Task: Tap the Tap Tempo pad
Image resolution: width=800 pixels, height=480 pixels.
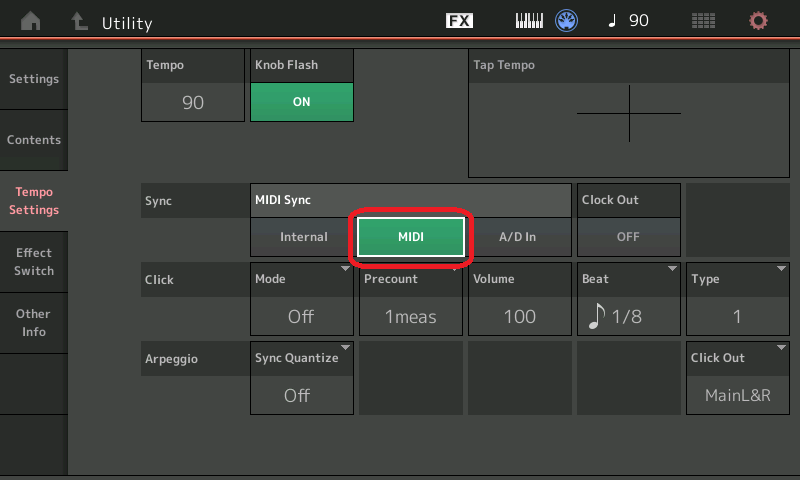Action: [628, 113]
